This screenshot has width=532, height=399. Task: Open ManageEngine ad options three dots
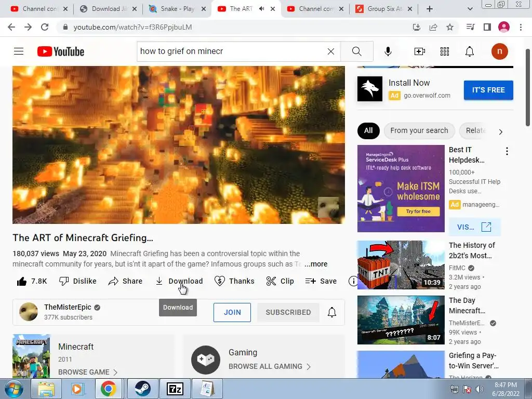point(507,151)
